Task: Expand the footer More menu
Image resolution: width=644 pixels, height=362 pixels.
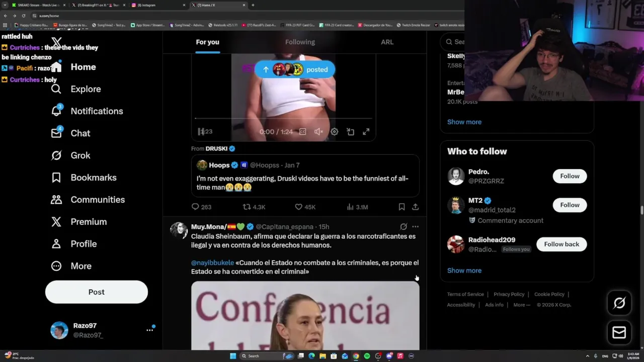Action: pos(522,305)
